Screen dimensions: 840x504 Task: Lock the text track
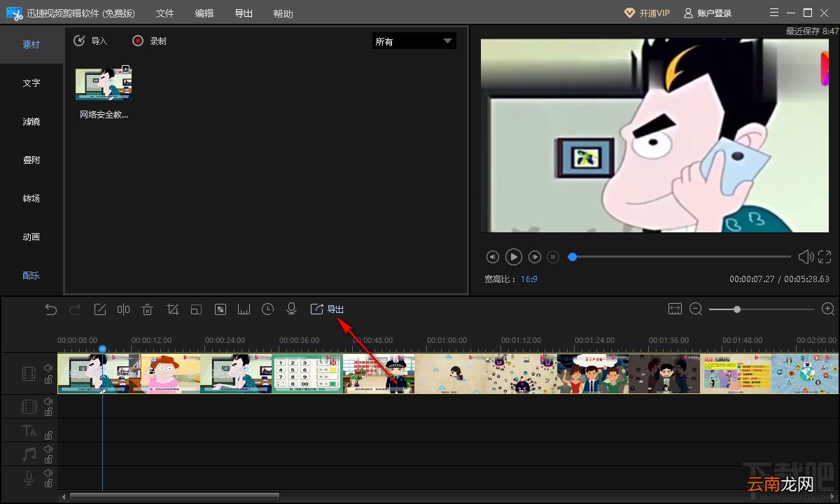48,435
